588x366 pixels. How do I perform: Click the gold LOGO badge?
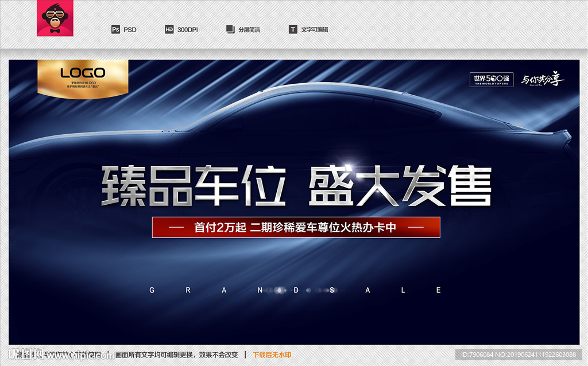[83, 78]
